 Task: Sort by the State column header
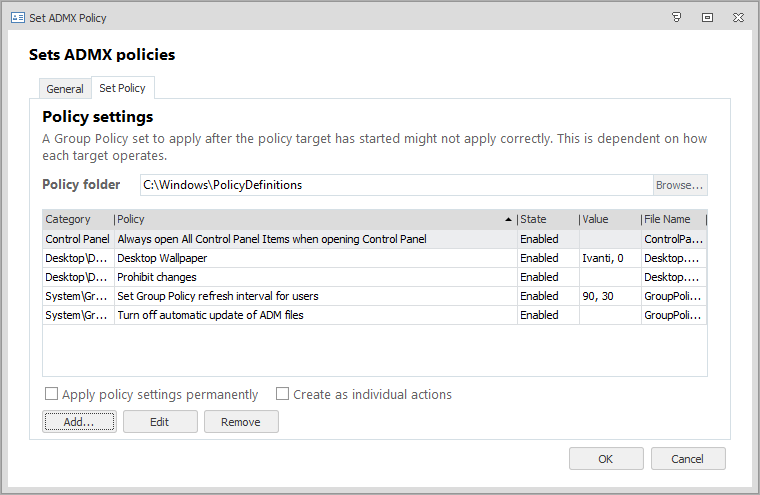click(x=545, y=219)
